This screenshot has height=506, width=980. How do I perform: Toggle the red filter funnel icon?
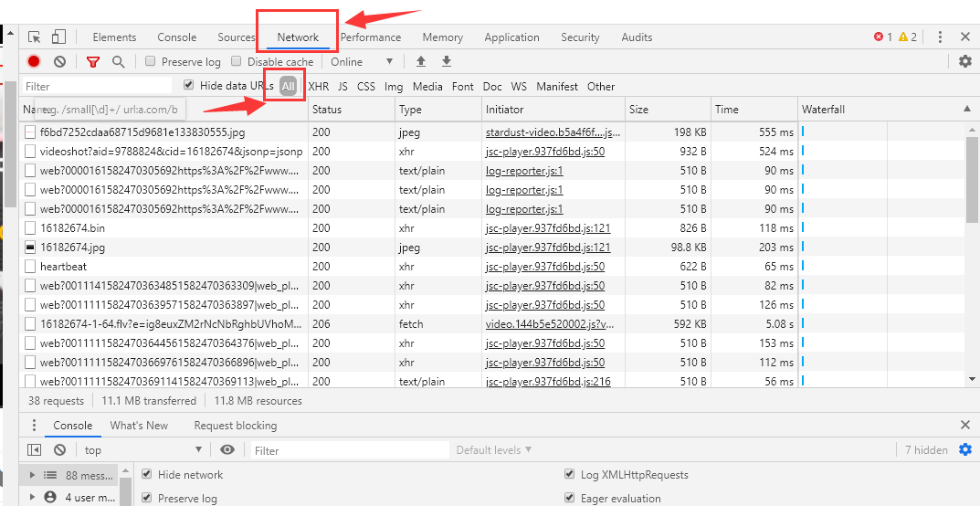tap(93, 61)
